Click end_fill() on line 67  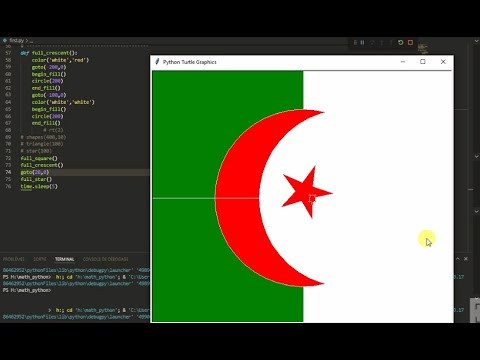click(x=46, y=123)
